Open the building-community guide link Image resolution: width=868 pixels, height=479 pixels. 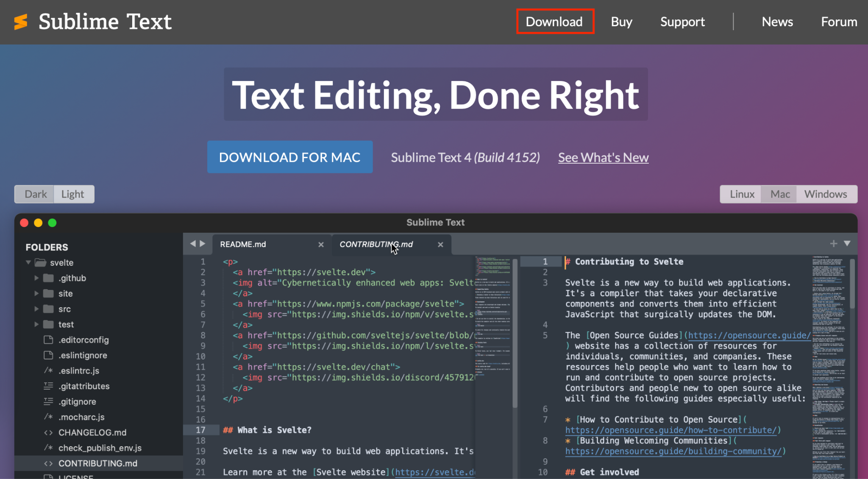pyautogui.click(x=673, y=451)
